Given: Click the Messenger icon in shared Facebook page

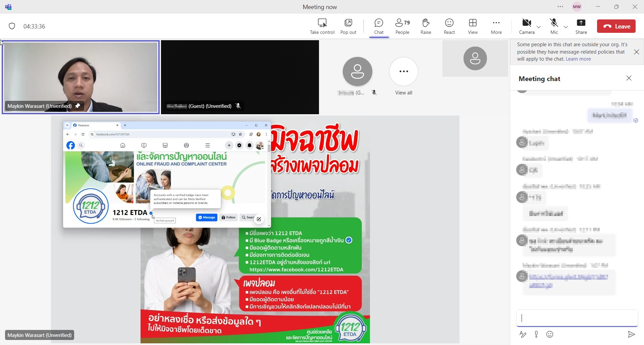Looking at the screenshot, I should tap(239, 145).
